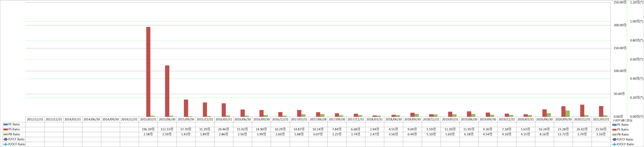The width and height of the screenshot is (644, 147).
Task: Click the 6.07倍 PB Ratio cell
Action: tap(318, 134)
